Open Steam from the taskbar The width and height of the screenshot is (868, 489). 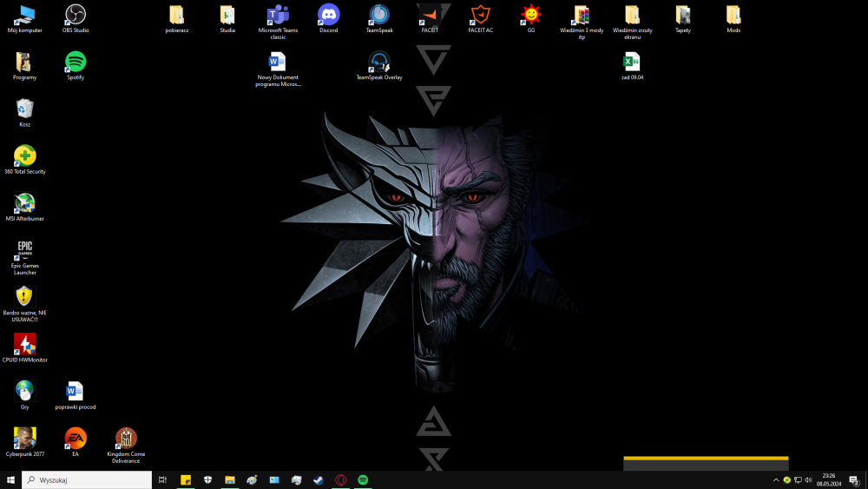[319, 479]
